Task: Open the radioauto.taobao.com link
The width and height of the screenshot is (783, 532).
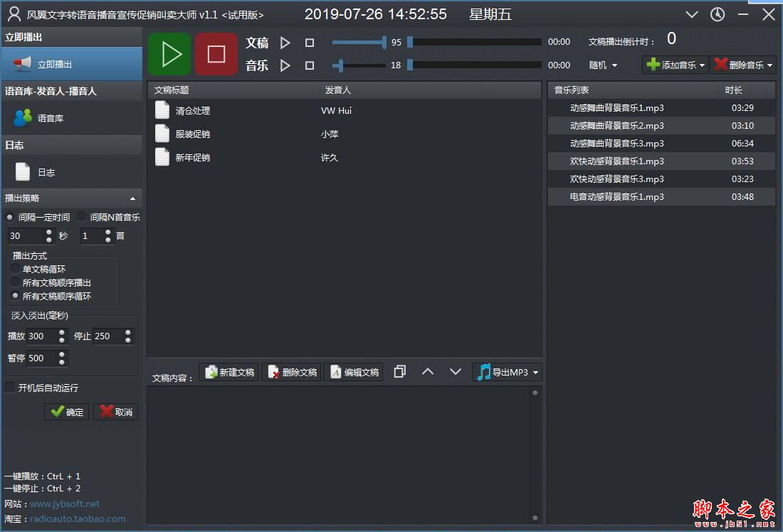Action: (x=78, y=518)
